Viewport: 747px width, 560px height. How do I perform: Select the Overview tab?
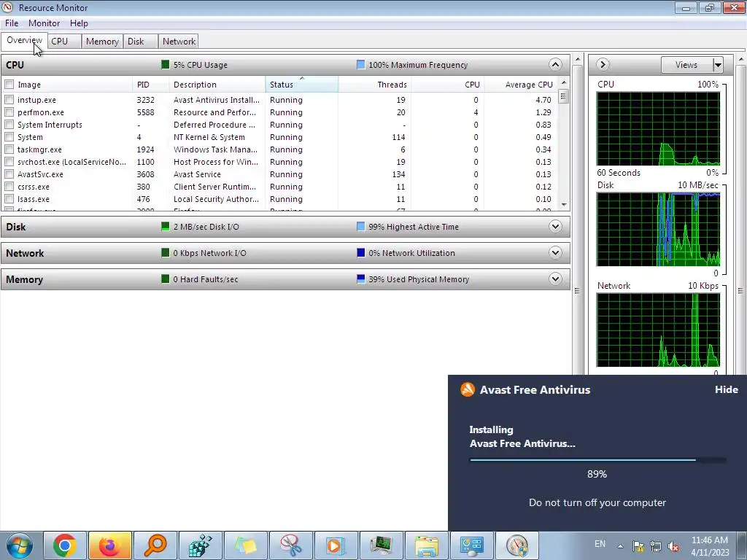click(24, 41)
